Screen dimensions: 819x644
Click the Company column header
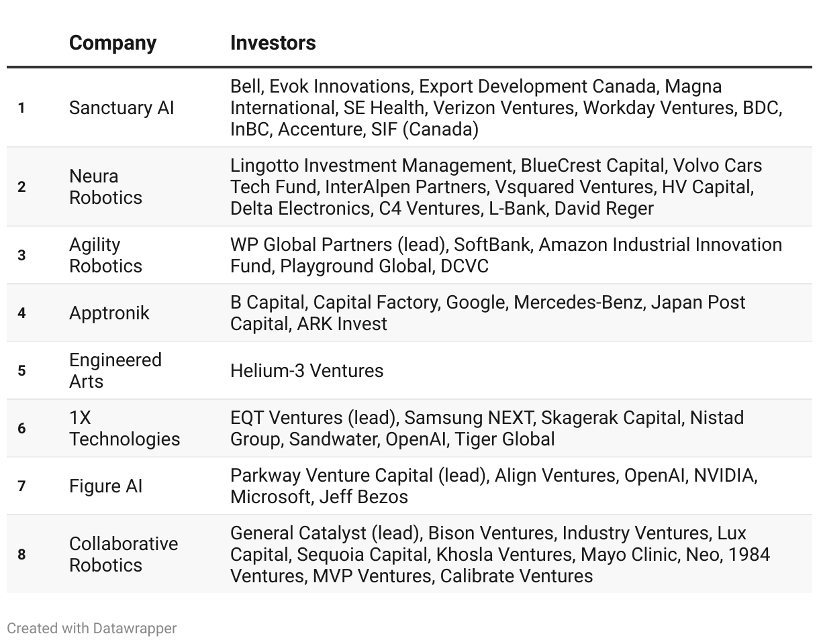click(113, 43)
